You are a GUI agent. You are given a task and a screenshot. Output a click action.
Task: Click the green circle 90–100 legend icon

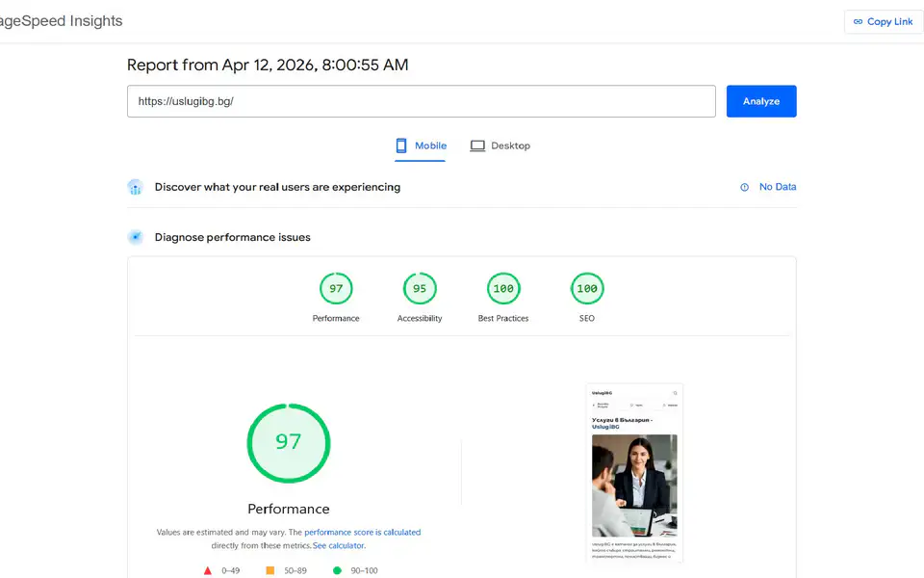[337, 570]
